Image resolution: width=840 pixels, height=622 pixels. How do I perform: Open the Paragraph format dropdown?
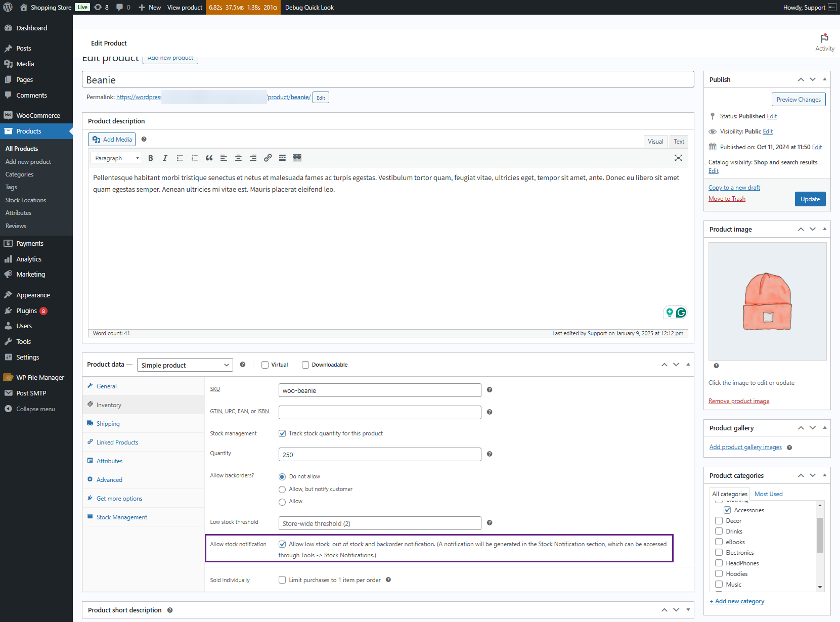point(116,158)
